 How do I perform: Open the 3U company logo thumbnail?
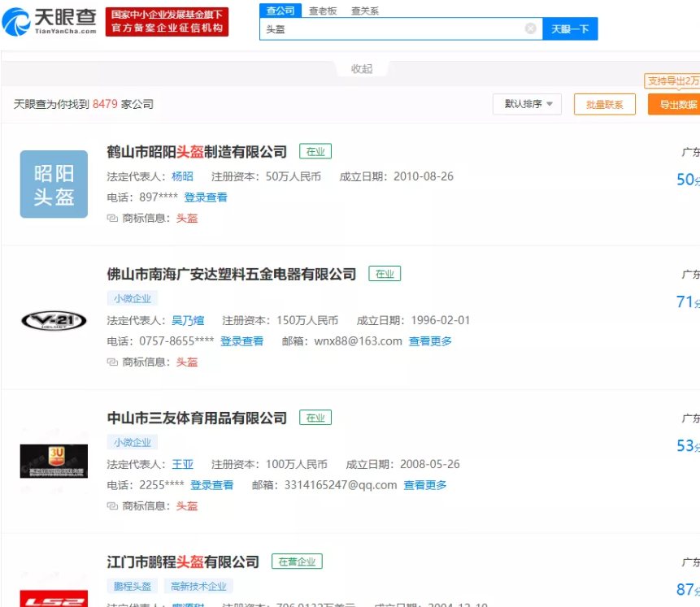pyautogui.click(x=54, y=461)
